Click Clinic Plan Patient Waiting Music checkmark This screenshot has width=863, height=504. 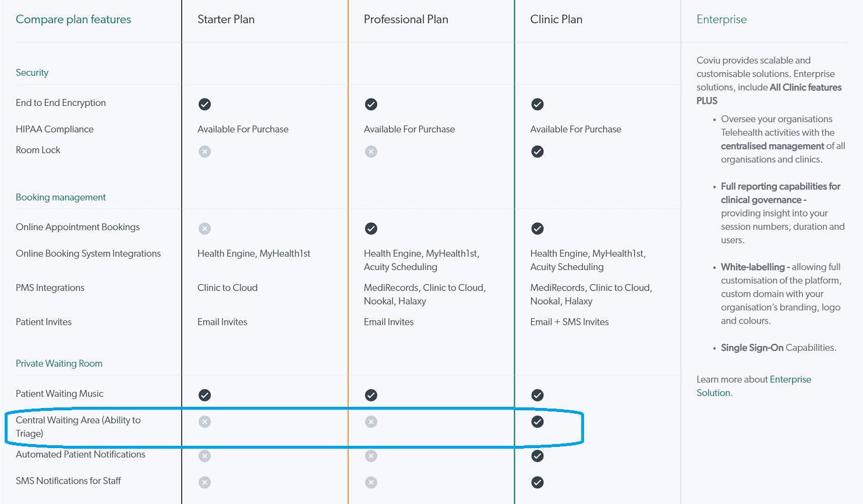click(537, 395)
